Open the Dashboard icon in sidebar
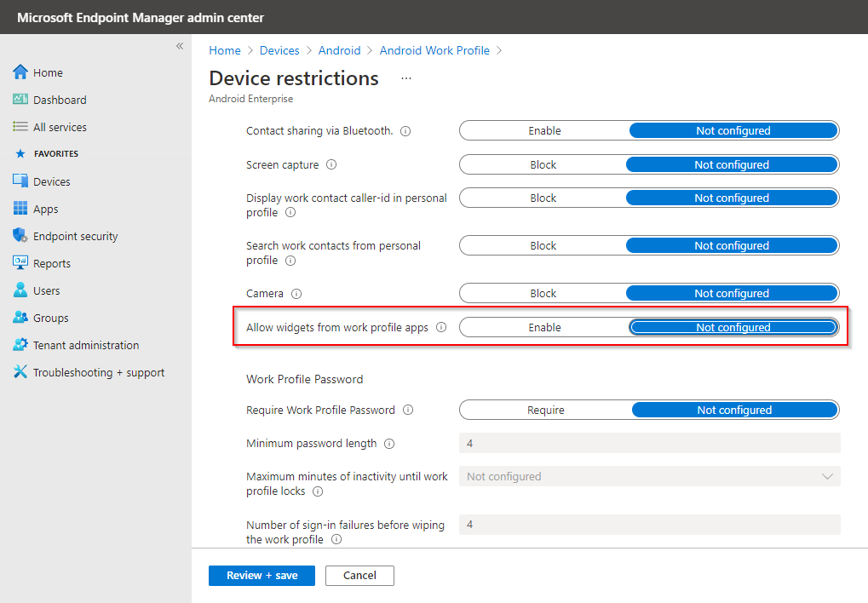This screenshot has height=603, width=868. 20,100
